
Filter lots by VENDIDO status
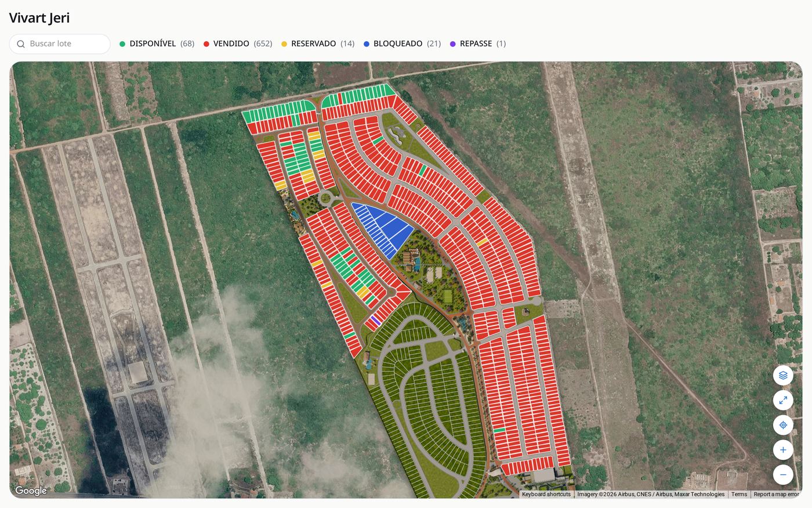pyautogui.click(x=238, y=44)
